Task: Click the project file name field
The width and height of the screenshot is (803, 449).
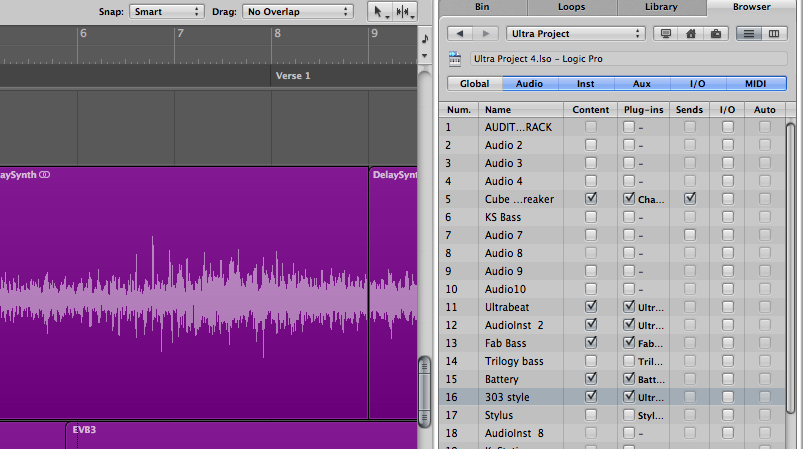Action: coord(628,59)
